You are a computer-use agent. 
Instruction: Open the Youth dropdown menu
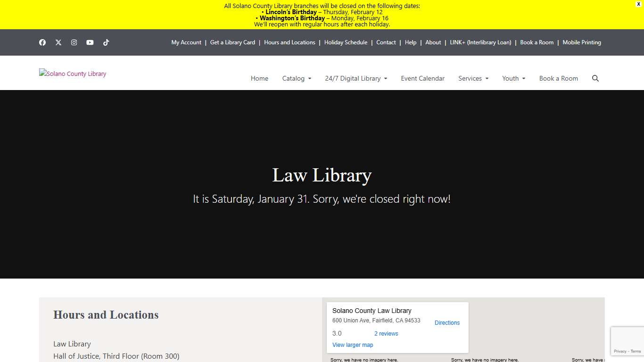pos(513,78)
